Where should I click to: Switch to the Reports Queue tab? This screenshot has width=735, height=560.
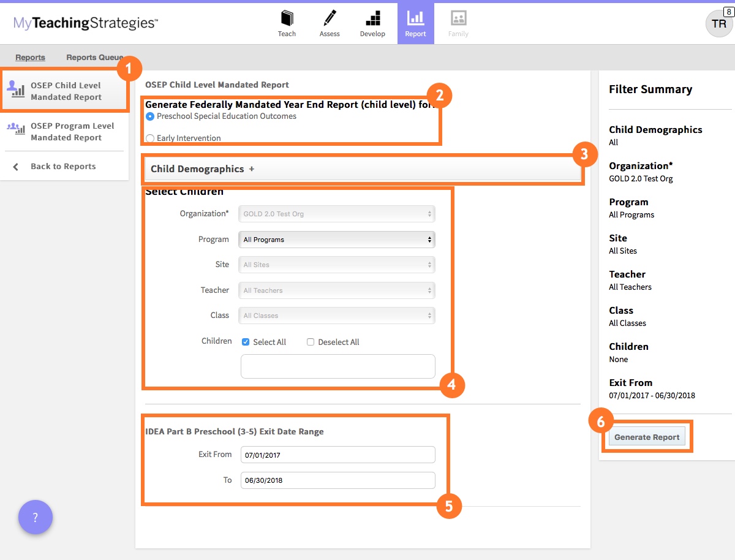94,57
